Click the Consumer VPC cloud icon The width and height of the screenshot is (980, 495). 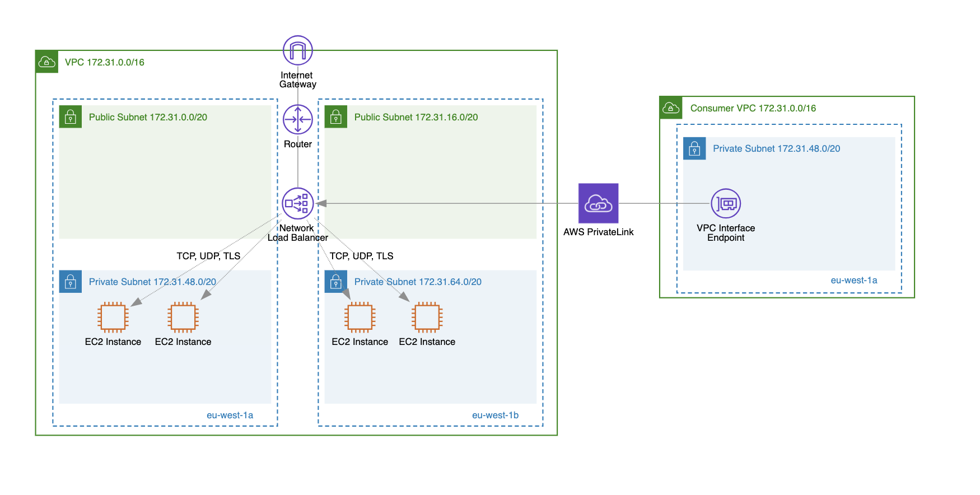671,108
